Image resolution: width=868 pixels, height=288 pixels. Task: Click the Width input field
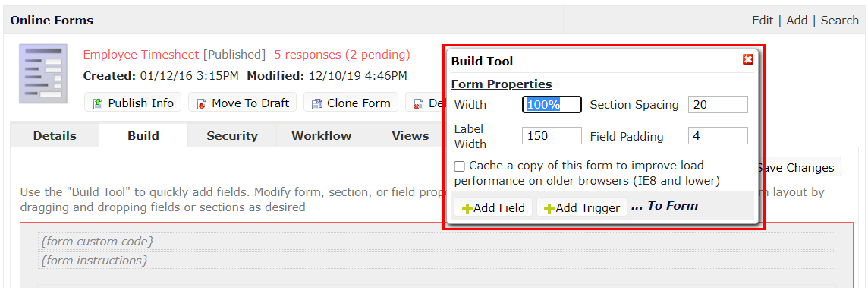point(552,104)
